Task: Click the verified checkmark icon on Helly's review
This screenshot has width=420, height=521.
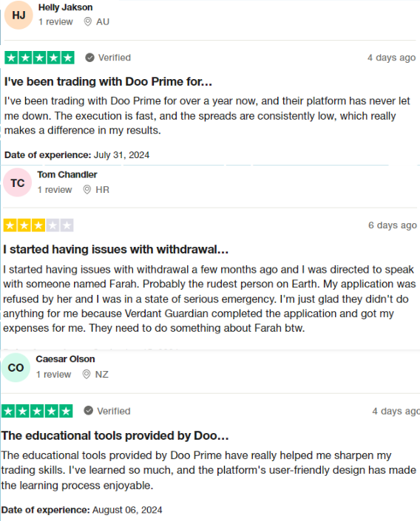Action: click(x=89, y=58)
